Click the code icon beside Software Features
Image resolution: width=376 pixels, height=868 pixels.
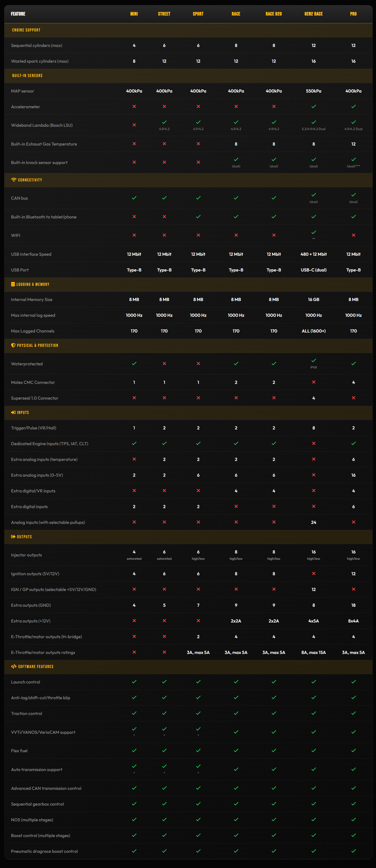[14, 666]
